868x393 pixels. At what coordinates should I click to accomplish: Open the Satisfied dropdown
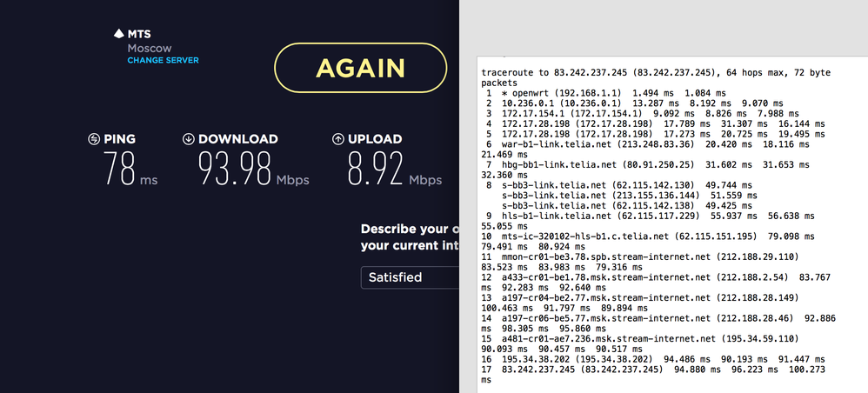point(411,277)
